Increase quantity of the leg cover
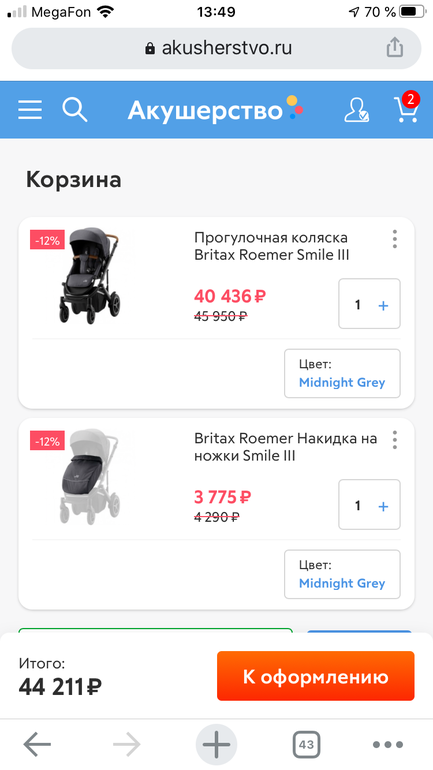 click(383, 506)
